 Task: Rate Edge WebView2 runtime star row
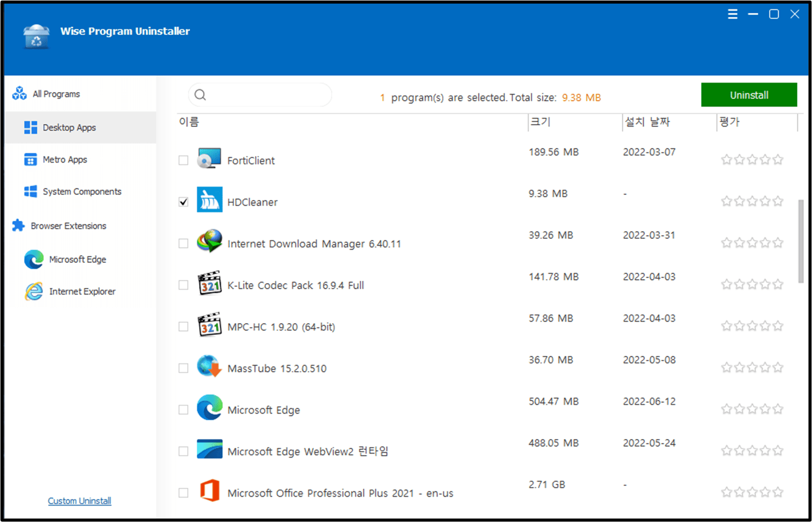click(x=752, y=450)
